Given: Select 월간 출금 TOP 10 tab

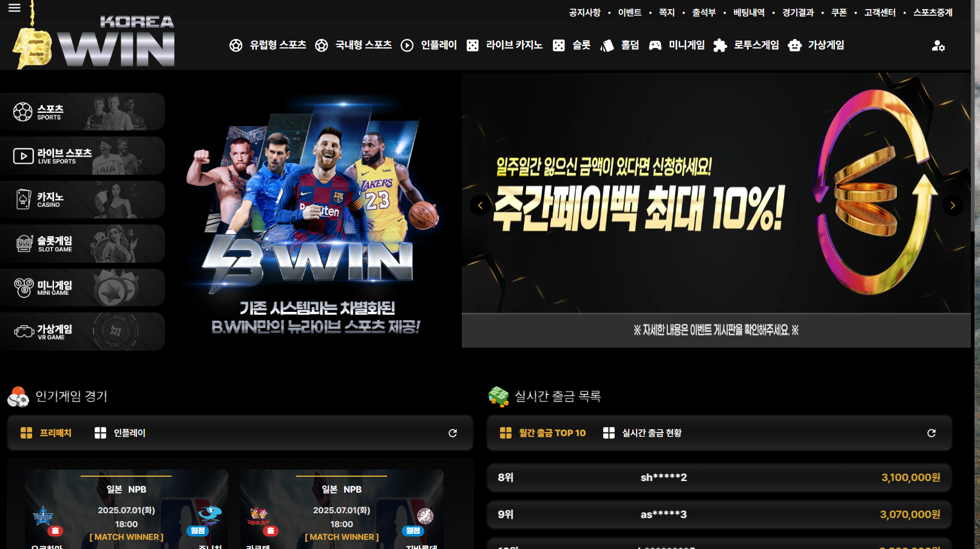Looking at the screenshot, I should coord(542,433).
